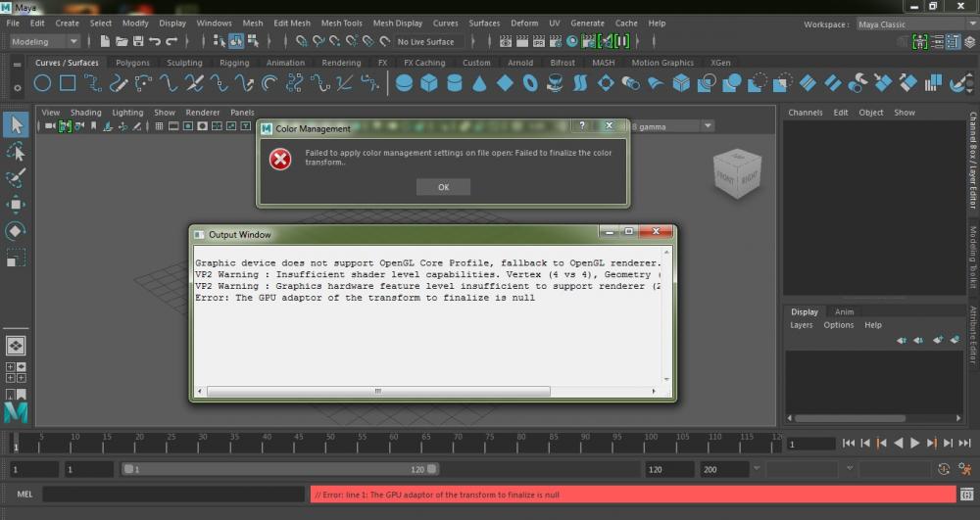The height and width of the screenshot is (520, 980).
Task: Switch to single pane layout
Action: point(16,346)
